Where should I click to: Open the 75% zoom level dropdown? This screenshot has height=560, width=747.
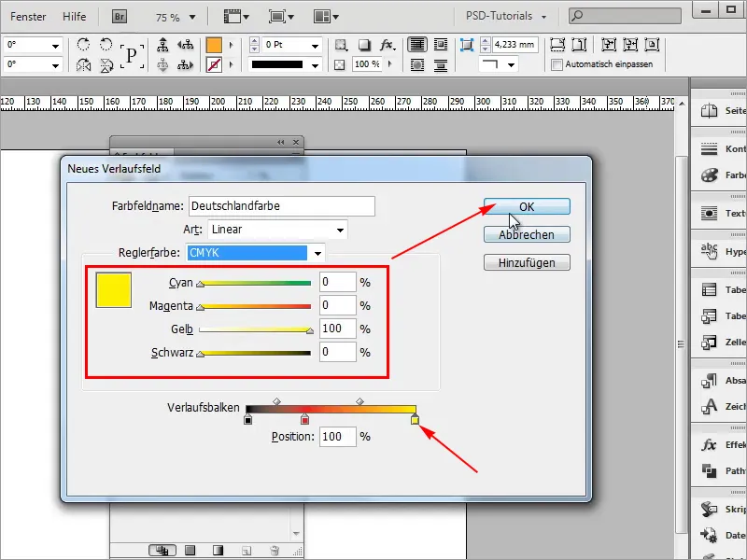[x=177, y=16]
